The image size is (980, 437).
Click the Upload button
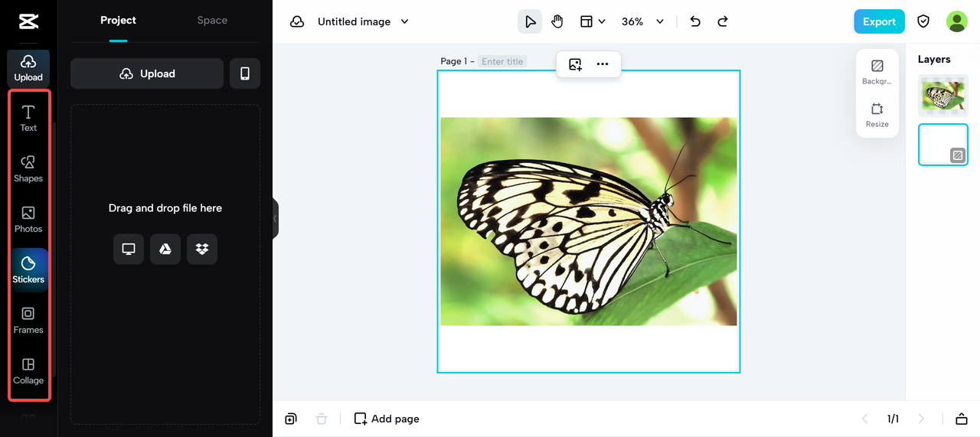point(147,73)
